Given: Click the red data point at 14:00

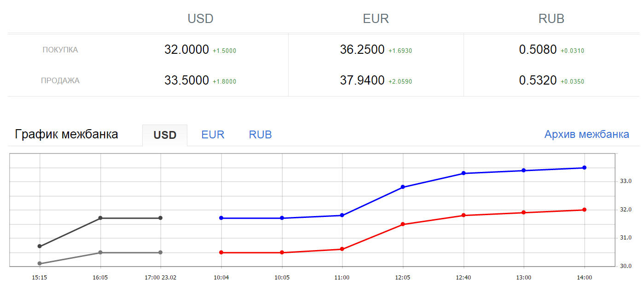Looking at the screenshot, I should tap(584, 210).
